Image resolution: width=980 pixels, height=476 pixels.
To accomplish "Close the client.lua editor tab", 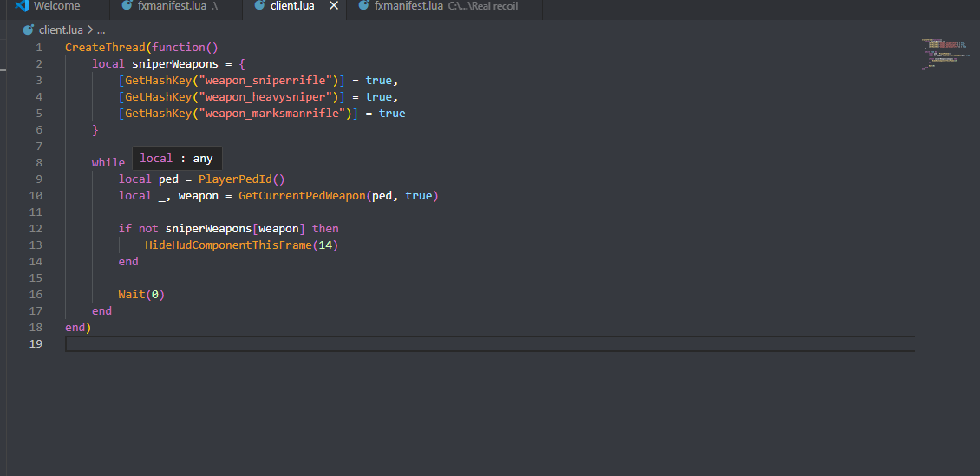I will tap(334, 6).
